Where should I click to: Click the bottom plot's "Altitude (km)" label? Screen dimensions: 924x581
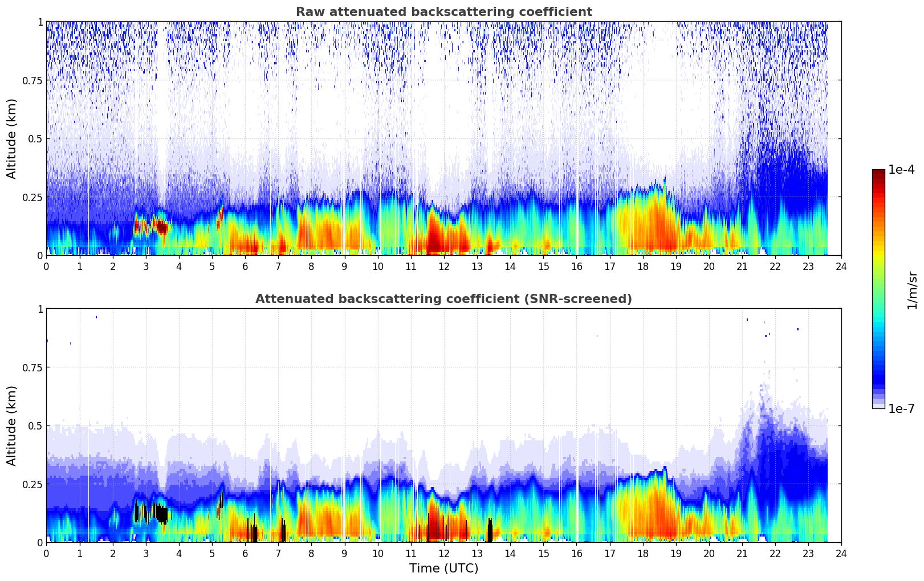12,425
